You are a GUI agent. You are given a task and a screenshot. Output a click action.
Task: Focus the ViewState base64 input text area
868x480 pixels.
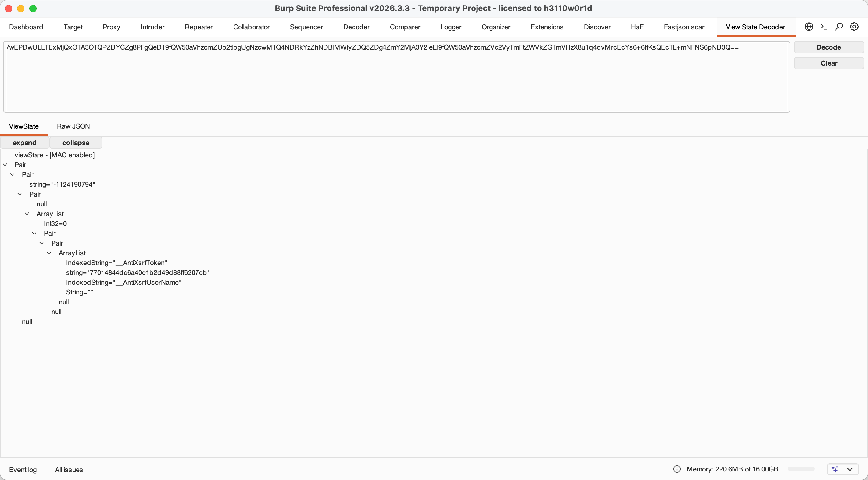pyautogui.click(x=396, y=77)
